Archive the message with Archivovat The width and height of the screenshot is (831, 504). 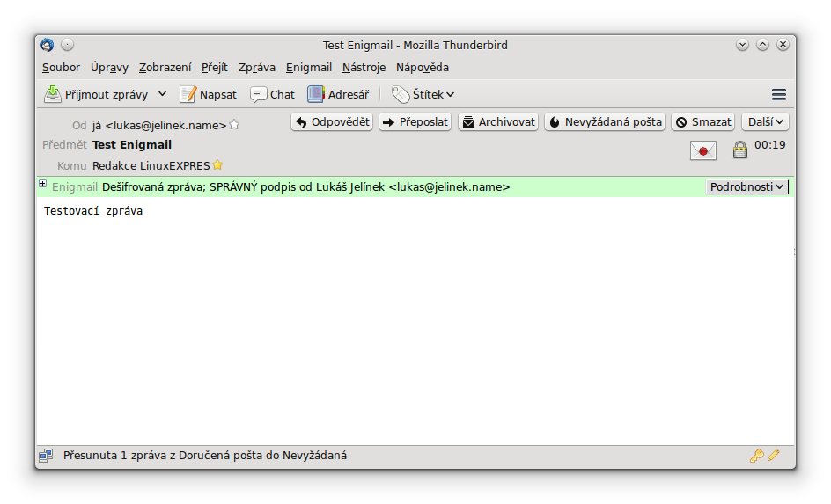pyautogui.click(x=498, y=121)
